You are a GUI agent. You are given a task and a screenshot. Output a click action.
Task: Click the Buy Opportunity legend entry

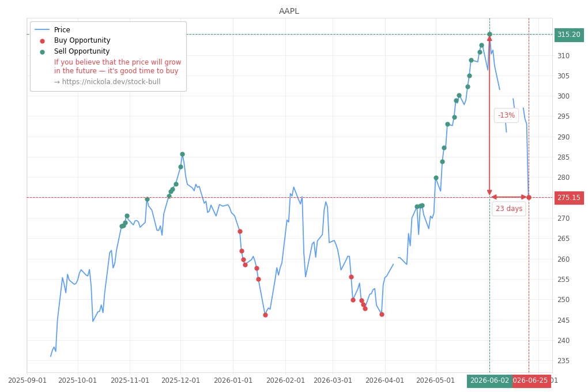pyautogui.click(x=75, y=40)
